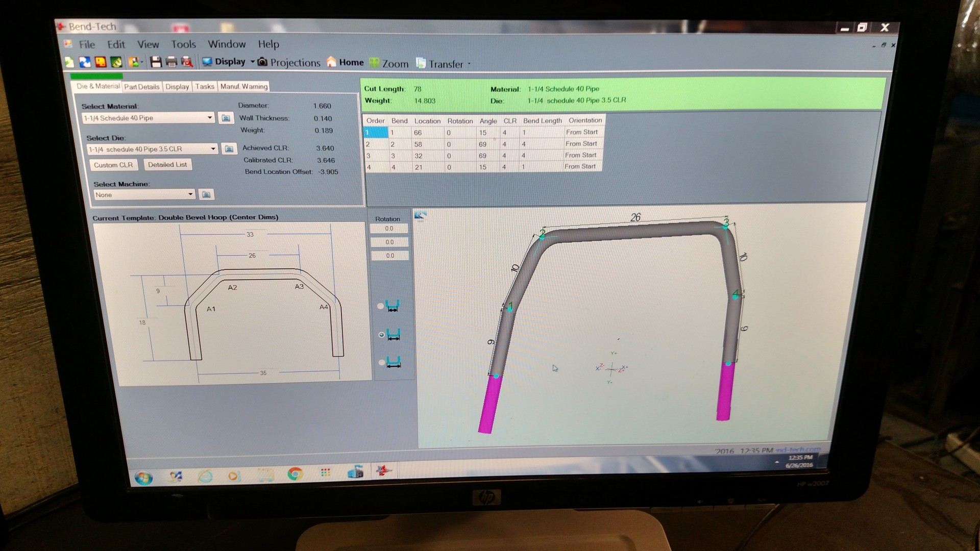Switch to the Part Details tab
Screen dimensions: 980x551
coord(142,87)
